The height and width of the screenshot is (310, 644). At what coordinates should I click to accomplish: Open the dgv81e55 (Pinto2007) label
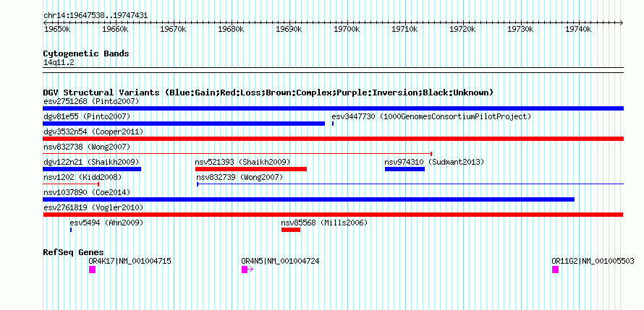point(87,116)
